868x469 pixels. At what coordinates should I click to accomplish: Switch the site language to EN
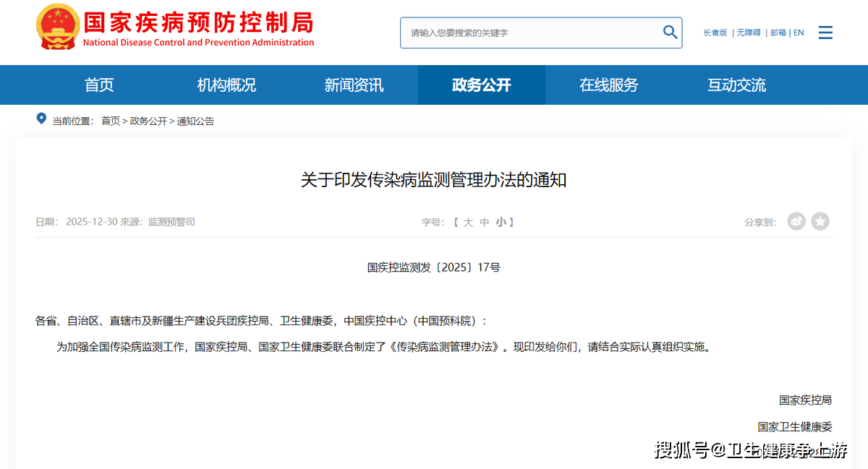point(799,33)
